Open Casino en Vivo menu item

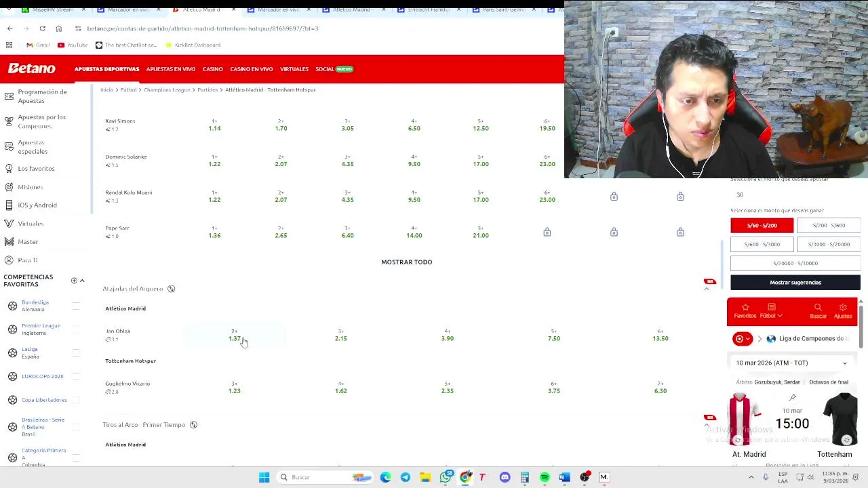pos(251,69)
